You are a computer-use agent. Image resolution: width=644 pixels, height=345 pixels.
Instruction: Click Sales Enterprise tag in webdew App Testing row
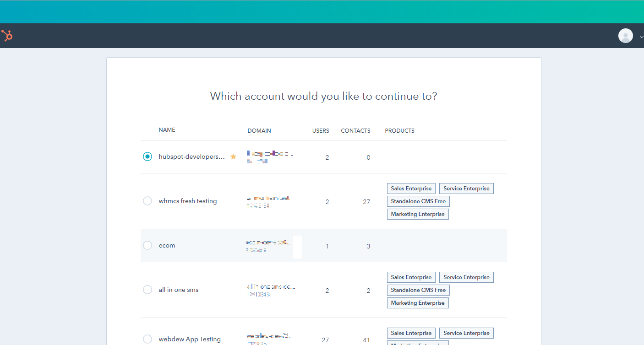(411, 333)
